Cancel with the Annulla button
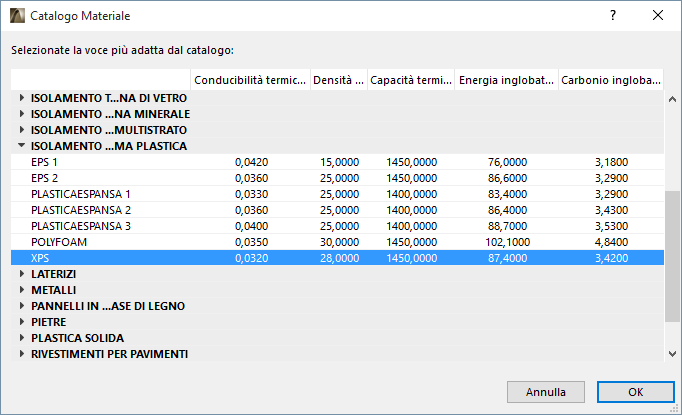The width and height of the screenshot is (682, 415). coord(546,392)
